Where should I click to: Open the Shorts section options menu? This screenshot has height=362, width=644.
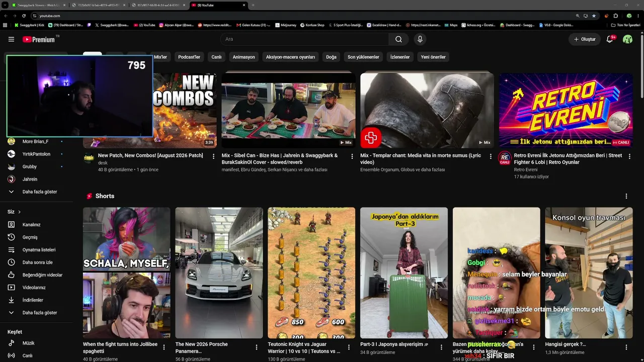coord(626,196)
